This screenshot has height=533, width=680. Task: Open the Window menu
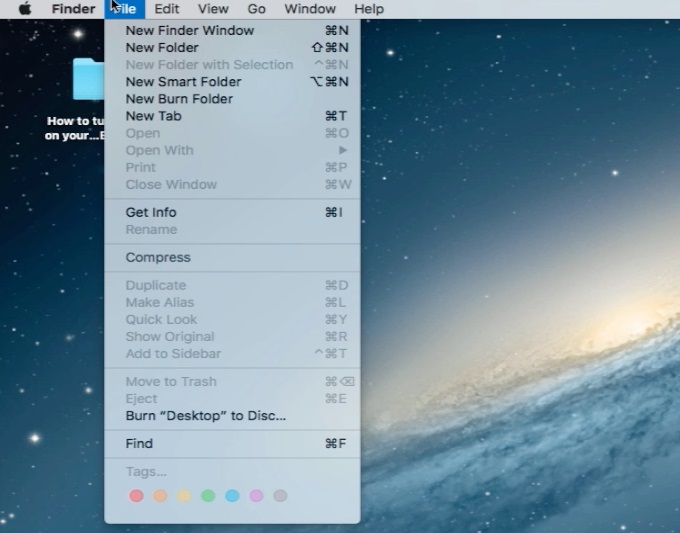point(310,9)
